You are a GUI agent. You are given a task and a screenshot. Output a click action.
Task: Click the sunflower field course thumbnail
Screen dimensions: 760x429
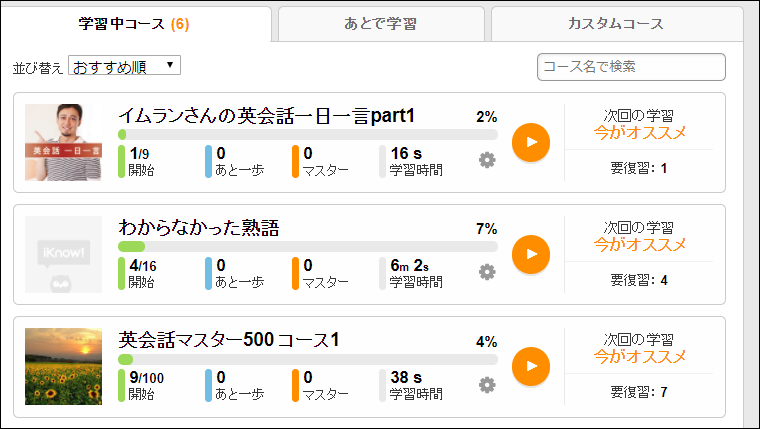(63, 366)
